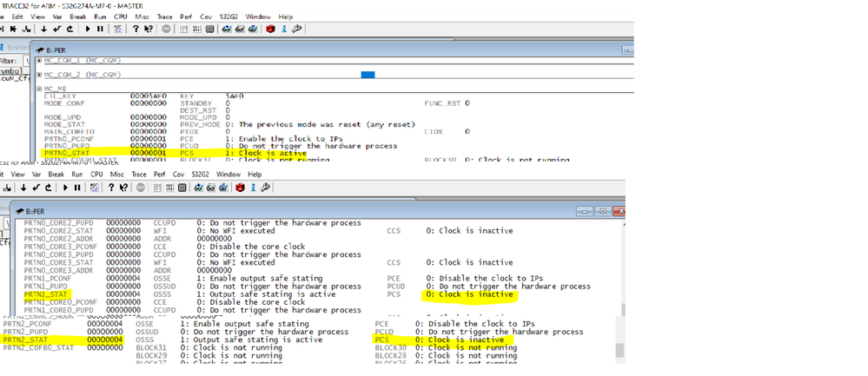The height and width of the screenshot is (376, 868).
Task: Click the red cube icon in the upper toolbar
Action: 270,29
